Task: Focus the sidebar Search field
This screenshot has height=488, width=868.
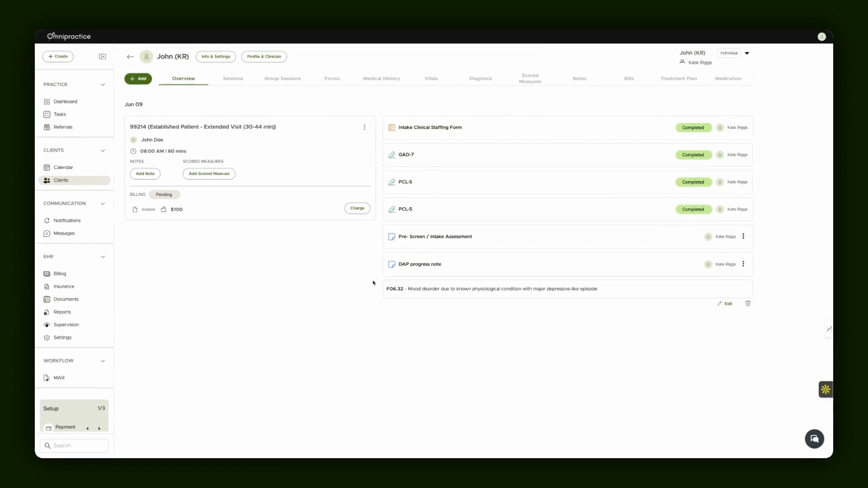Action: click(x=74, y=446)
